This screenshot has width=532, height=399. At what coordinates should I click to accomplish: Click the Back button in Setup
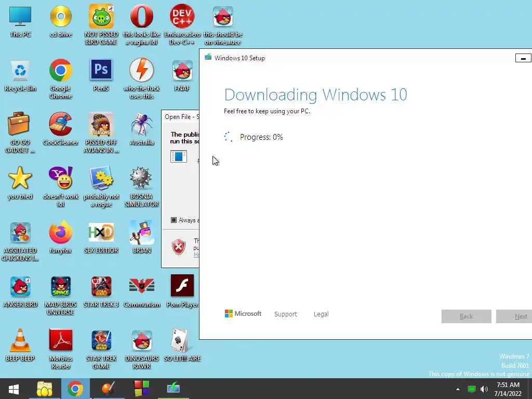click(x=466, y=316)
